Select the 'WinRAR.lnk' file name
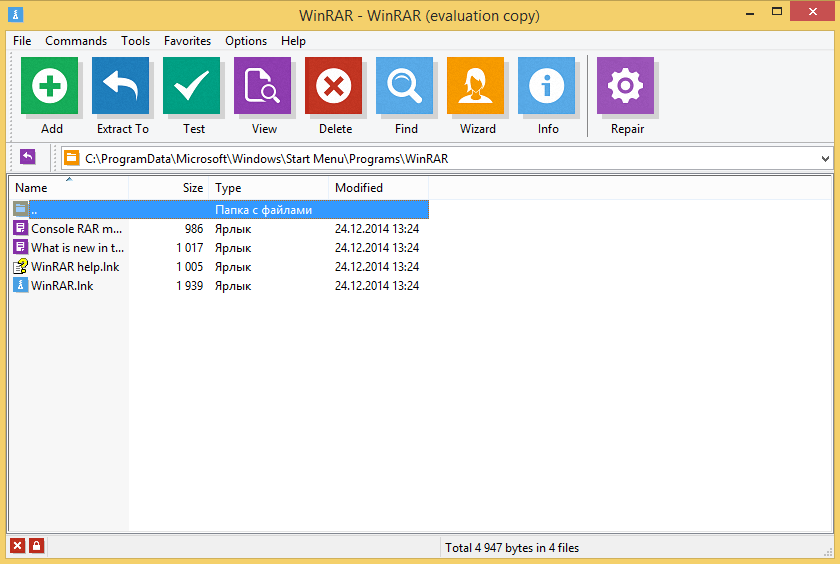Viewport: 840px width, 564px height. pos(62,285)
